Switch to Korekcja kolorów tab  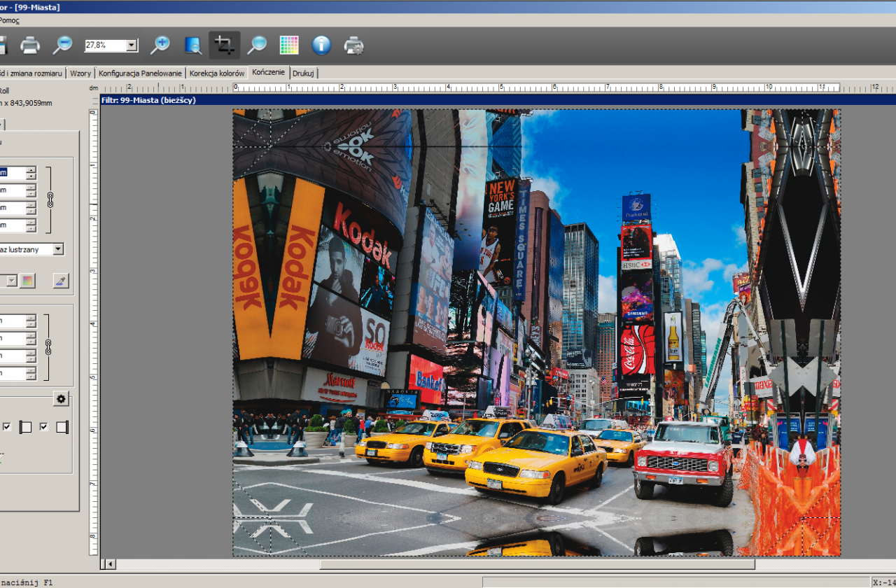[x=217, y=73]
